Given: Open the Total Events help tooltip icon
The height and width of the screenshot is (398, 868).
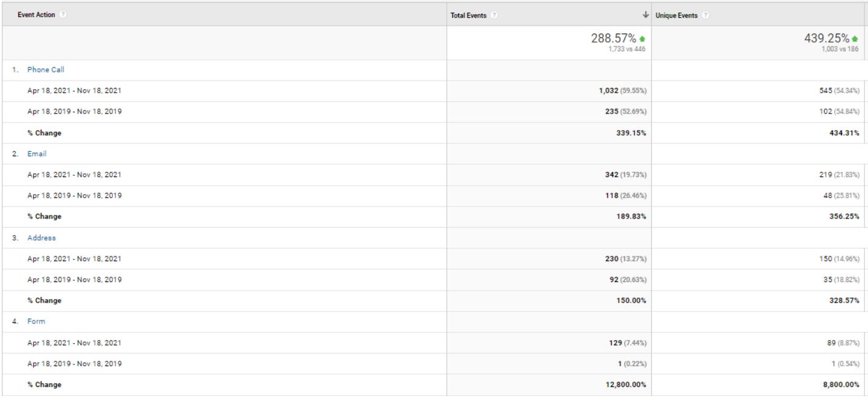Looking at the screenshot, I should [x=493, y=15].
